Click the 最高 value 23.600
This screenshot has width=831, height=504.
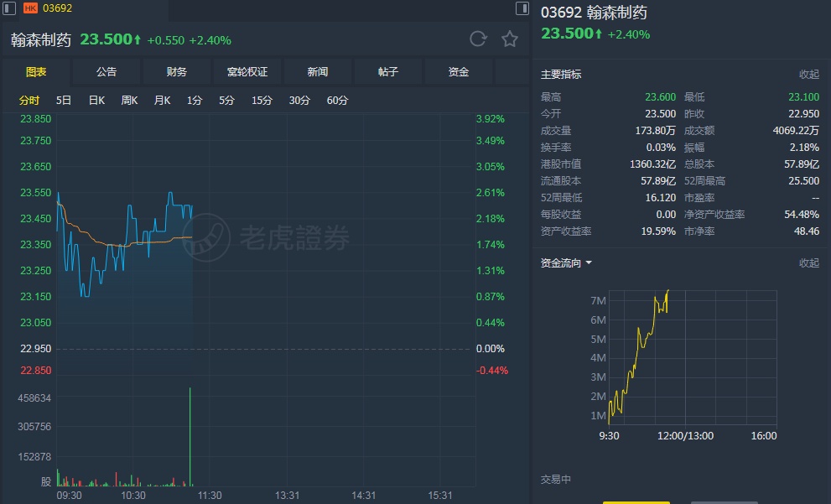tap(660, 97)
